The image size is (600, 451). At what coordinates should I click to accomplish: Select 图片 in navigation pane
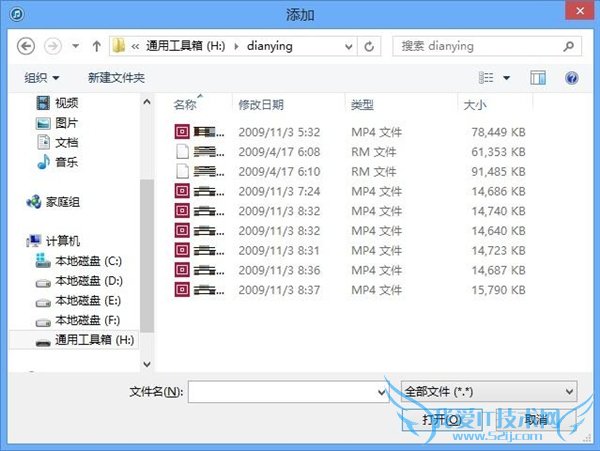click(57, 123)
